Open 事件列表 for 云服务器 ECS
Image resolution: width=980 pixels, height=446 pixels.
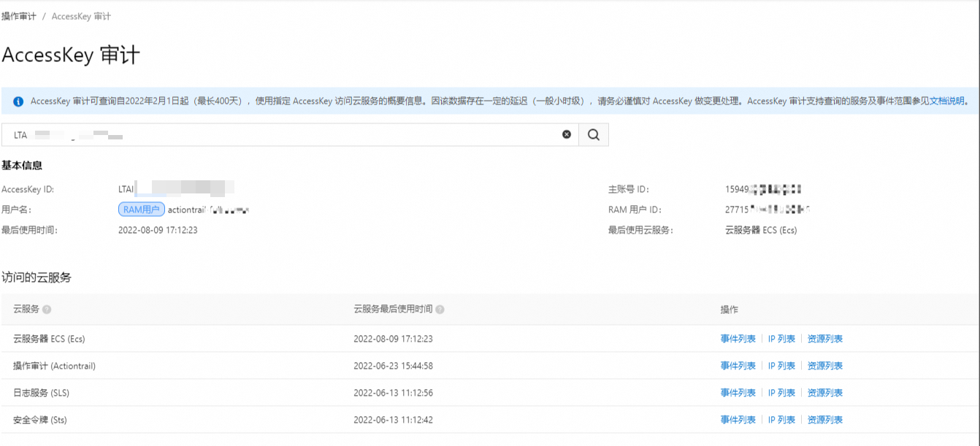(739, 338)
